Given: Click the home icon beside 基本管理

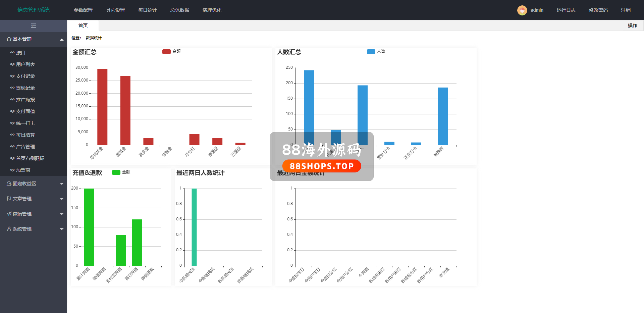Looking at the screenshot, I should click(9, 39).
